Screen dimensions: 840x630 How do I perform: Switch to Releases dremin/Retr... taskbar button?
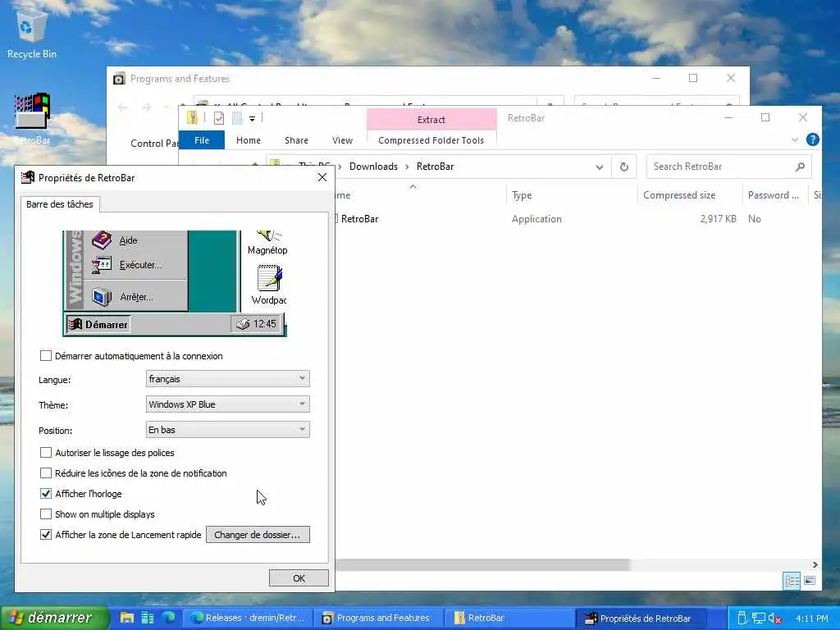(248, 618)
